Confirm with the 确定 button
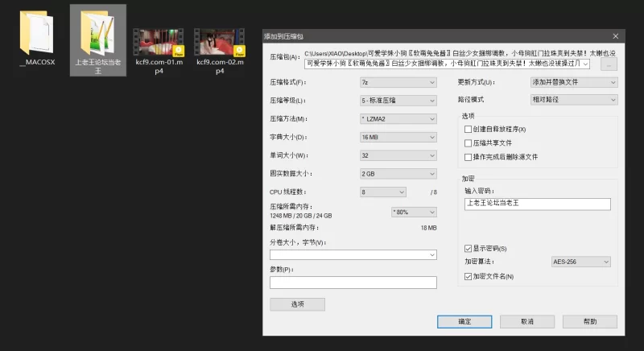The height and width of the screenshot is (351, 644). click(464, 322)
